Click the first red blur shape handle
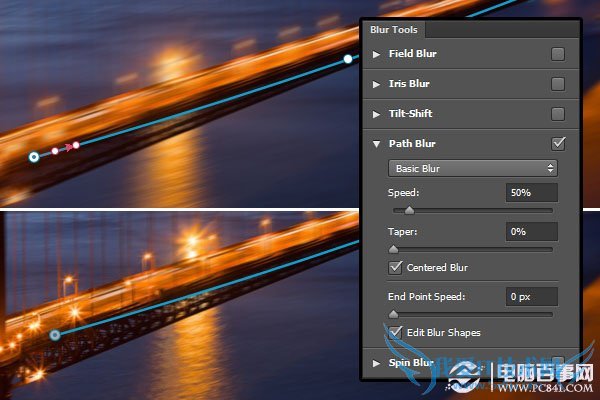600x400 pixels. pos(55,151)
